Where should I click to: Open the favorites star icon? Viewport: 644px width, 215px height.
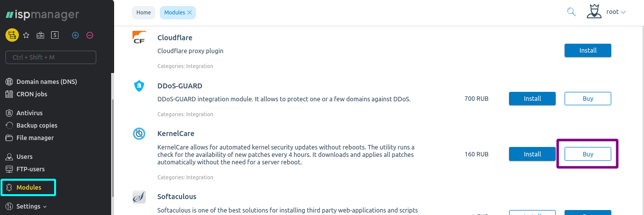coord(26,35)
